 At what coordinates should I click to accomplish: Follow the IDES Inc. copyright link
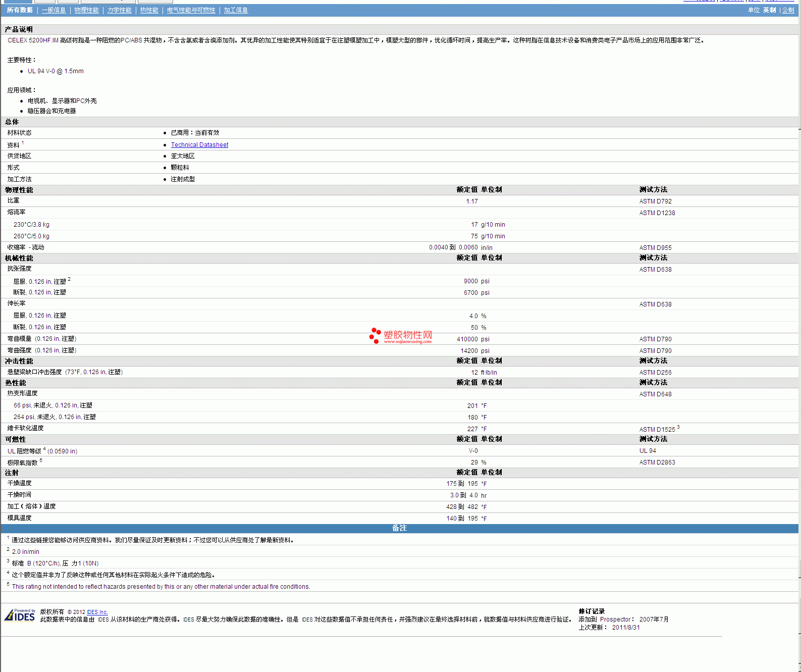coord(97,612)
